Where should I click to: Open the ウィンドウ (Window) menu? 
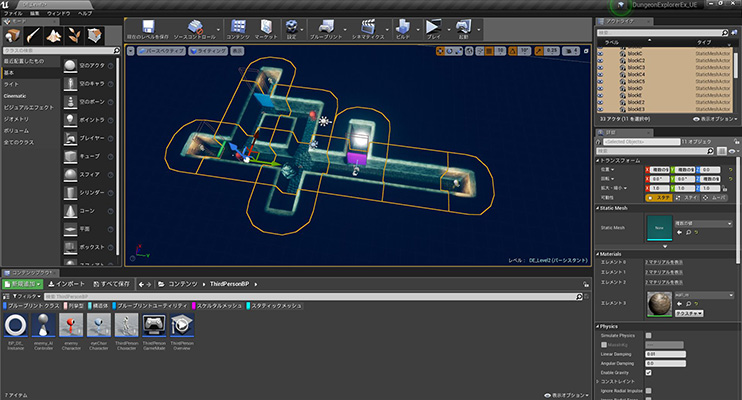tap(58, 13)
